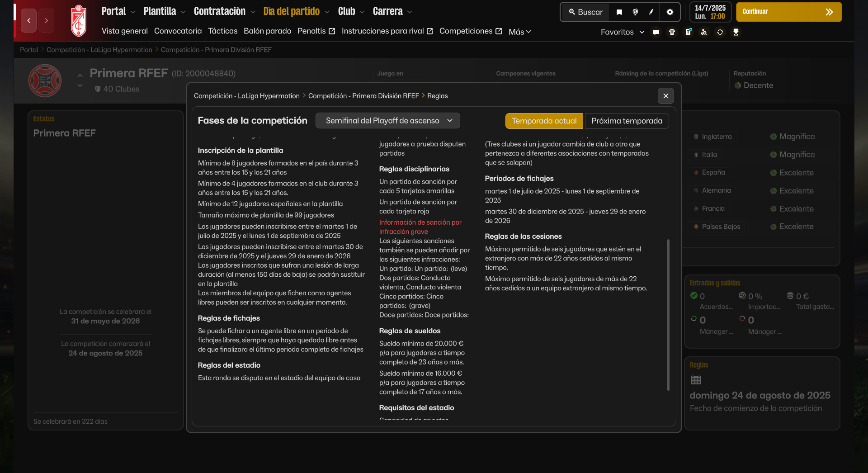Open the bookmarks icon in top toolbar

point(619,12)
